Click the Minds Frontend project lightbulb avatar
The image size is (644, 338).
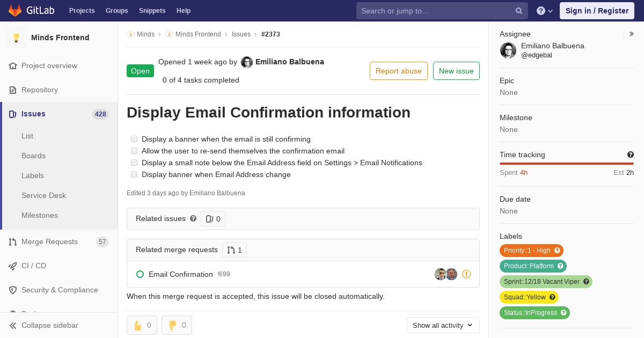[16, 38]
